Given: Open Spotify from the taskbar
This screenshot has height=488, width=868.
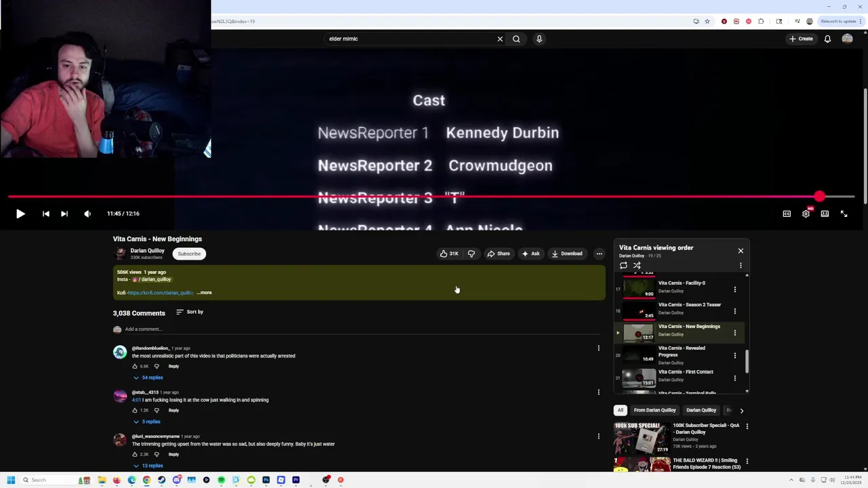Looking at the screenshot, I should [221, 480].
